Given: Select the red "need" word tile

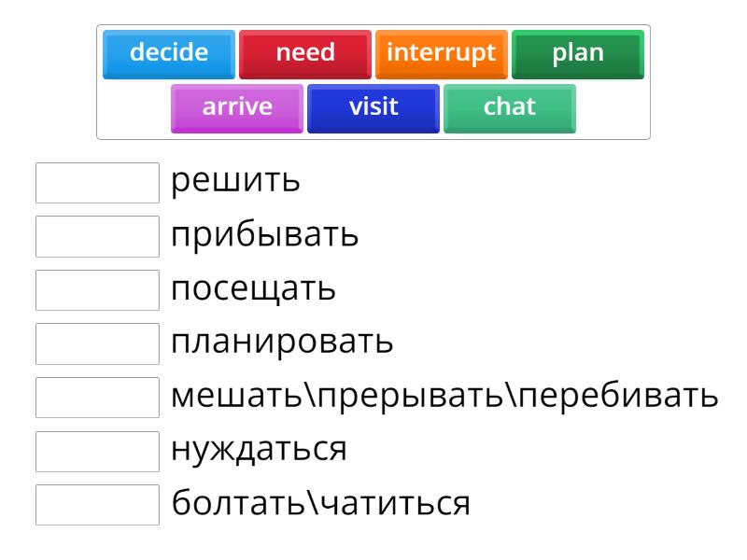Looking at the screenshot, I should (305, 53).
